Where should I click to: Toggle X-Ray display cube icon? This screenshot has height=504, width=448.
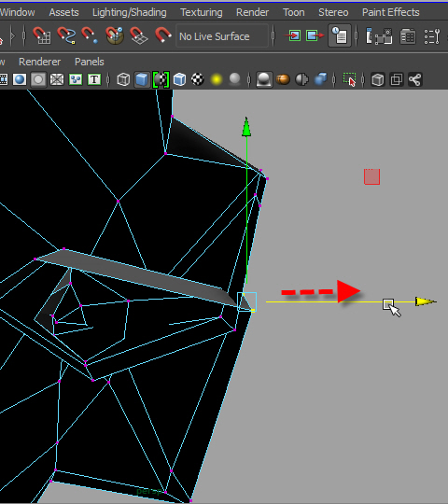pos(378,79)
